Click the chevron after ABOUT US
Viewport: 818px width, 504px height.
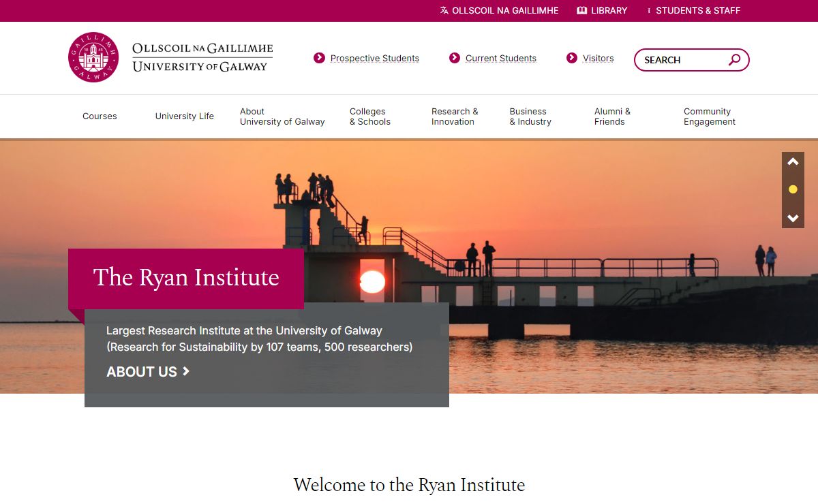[x=187, y=371]
